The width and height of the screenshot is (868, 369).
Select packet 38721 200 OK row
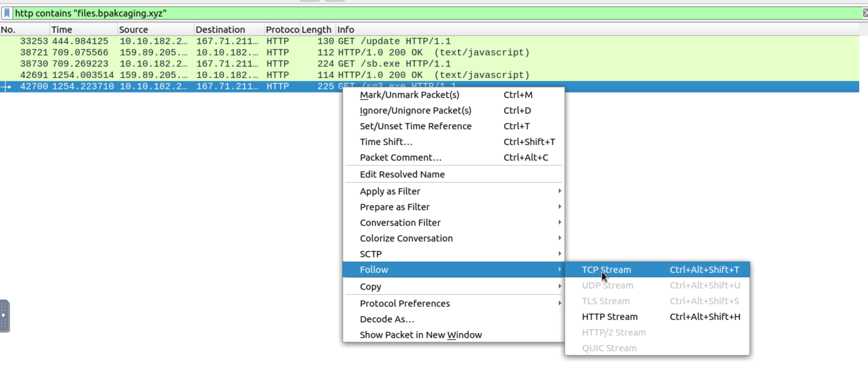point(429,52)
